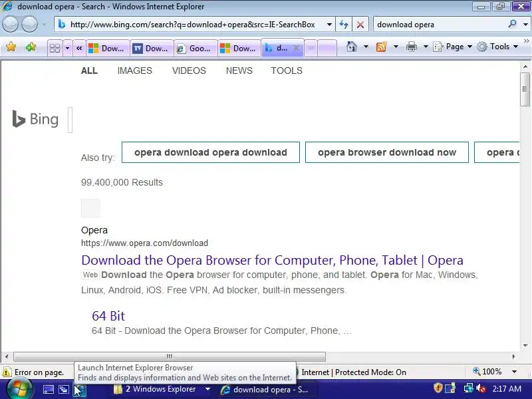Click the Bing logo
532x399 pixels.
coord(35,119)
